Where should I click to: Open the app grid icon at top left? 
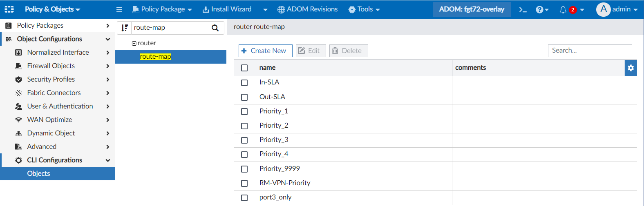pyautogui.click(x=9, y=9)
